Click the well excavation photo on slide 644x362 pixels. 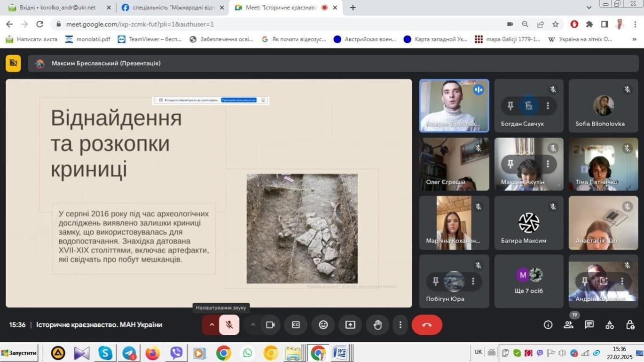[302, 228]
